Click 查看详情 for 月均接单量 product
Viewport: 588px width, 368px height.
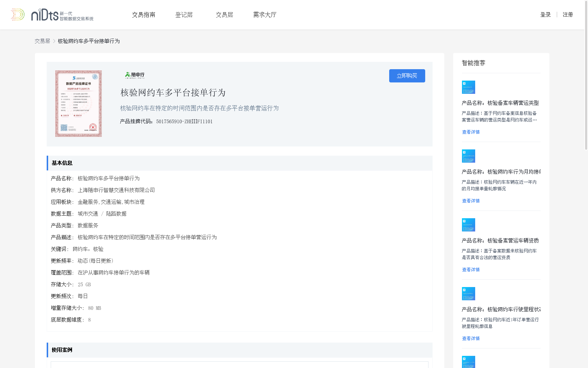coord(471,201)
